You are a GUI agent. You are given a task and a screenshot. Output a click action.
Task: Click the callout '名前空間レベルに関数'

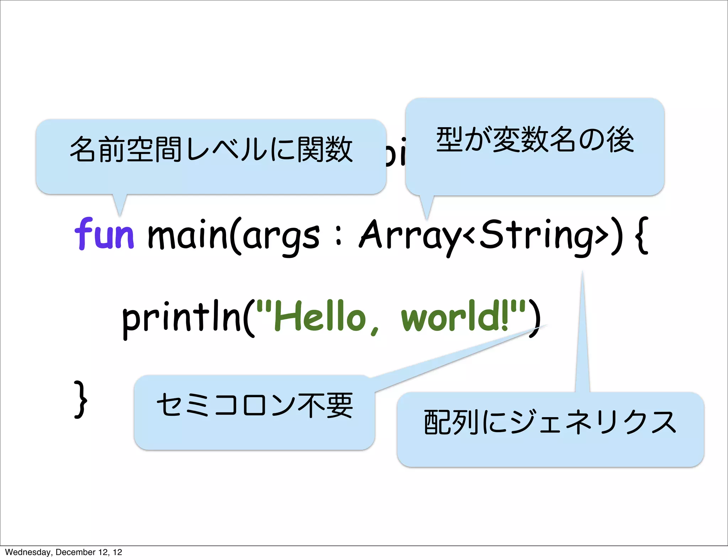point(211,157)
